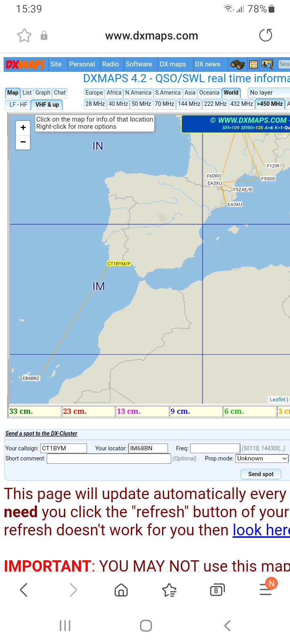The image size is (290, 644).
Task: Choose the 144 MHz band
Action: [x=189, y=104]
